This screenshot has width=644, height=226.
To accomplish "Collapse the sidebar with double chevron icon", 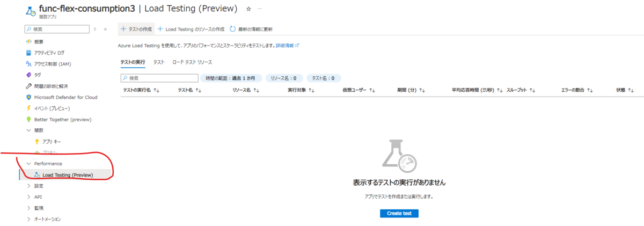I will click(105, 29).
